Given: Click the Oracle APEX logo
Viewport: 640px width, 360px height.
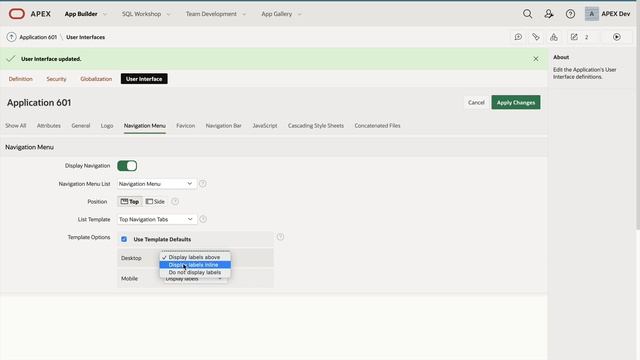Looking at the screenshot, I should (x=29, y=14).
